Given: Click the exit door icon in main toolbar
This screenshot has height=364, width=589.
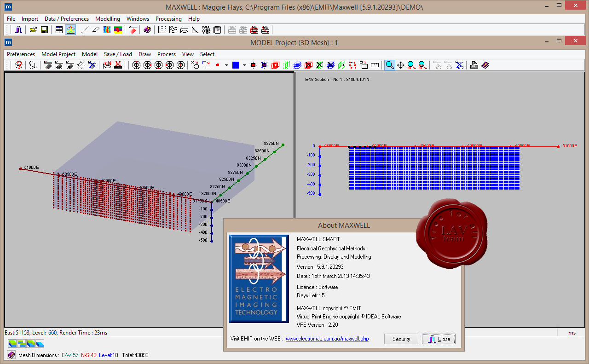Looking at the screenshot, I should point(18,30).
